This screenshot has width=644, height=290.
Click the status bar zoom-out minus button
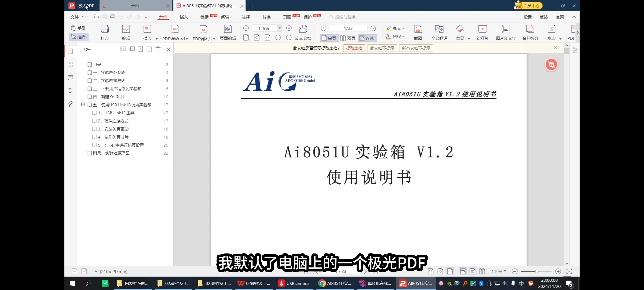tap(515, 271)
